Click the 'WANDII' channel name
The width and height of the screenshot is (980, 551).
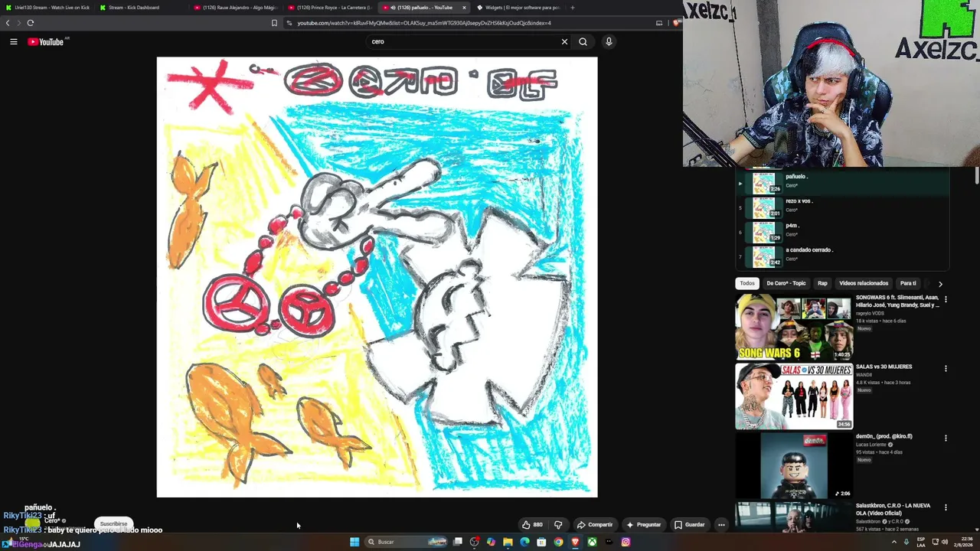coord(864,375)
